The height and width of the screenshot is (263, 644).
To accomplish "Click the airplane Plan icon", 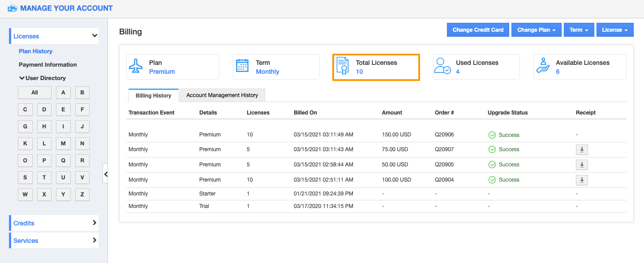I will coord(136,66).
